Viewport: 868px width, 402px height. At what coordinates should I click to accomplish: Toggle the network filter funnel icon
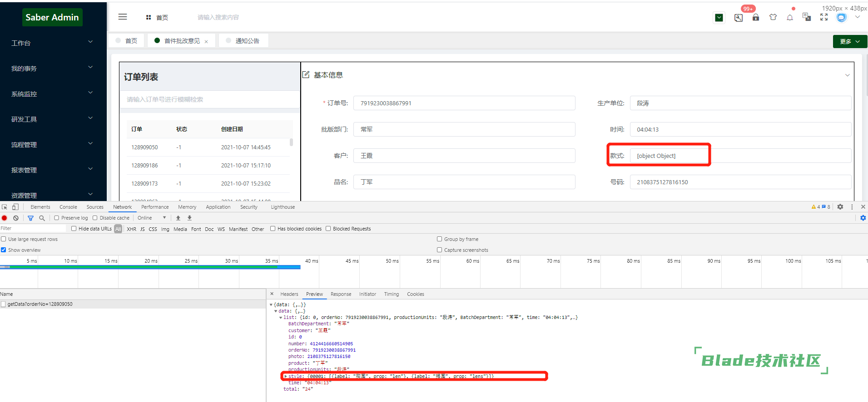pos(30,218)
